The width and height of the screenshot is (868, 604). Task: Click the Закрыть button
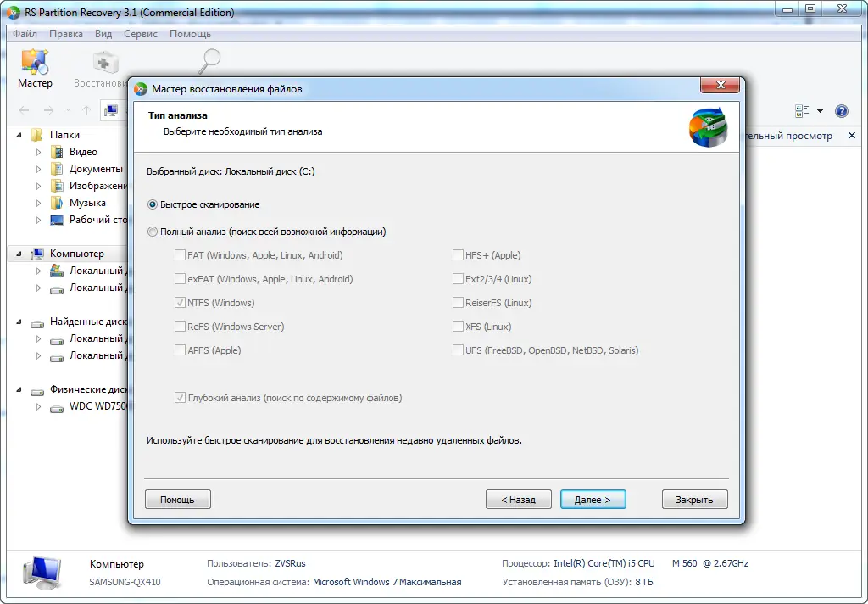694,500
